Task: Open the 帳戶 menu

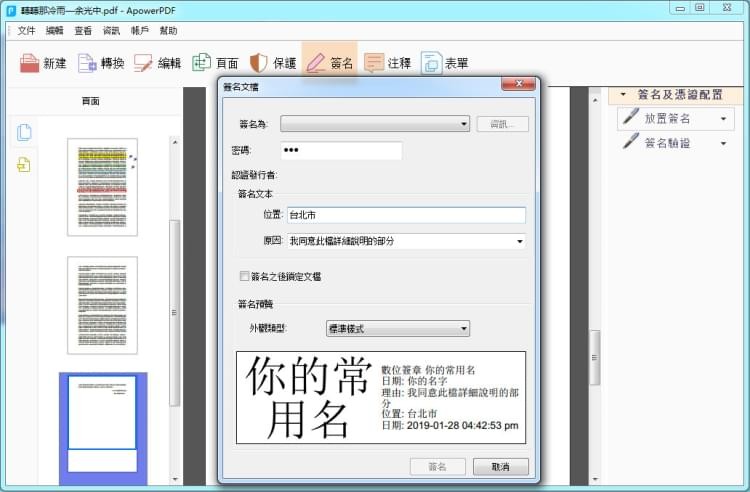Action: tap(140, 31)
